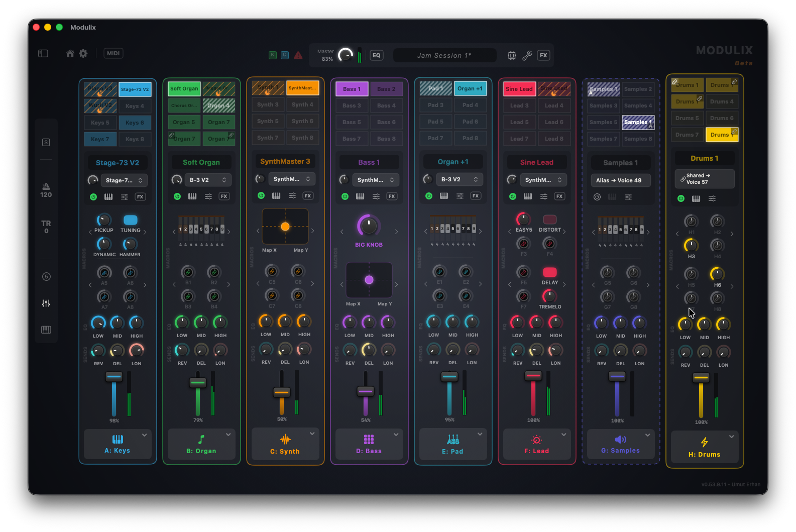Select the Soft Organ preset slot
The image size is (796, 532).
[184, 89]
